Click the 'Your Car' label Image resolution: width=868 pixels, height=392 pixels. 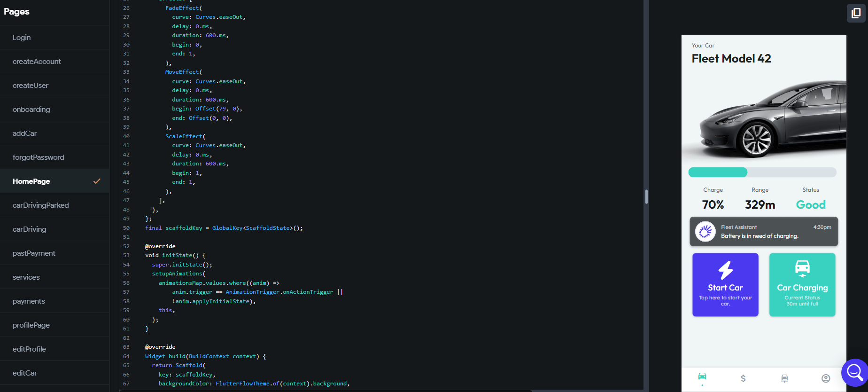click(x=703, y=46)
